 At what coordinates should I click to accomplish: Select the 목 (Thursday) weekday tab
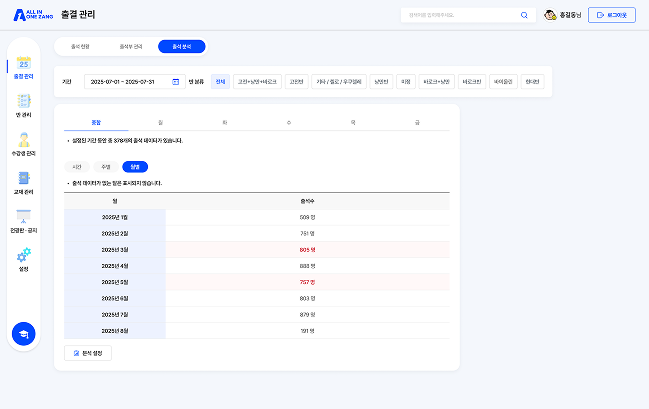pyautogui.click(x=353, y=123)
